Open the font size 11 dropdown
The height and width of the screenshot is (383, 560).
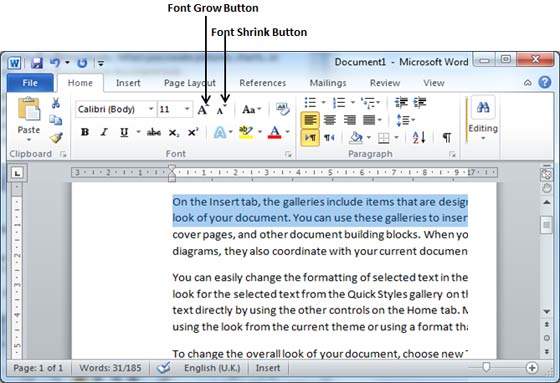click(174, 109)
